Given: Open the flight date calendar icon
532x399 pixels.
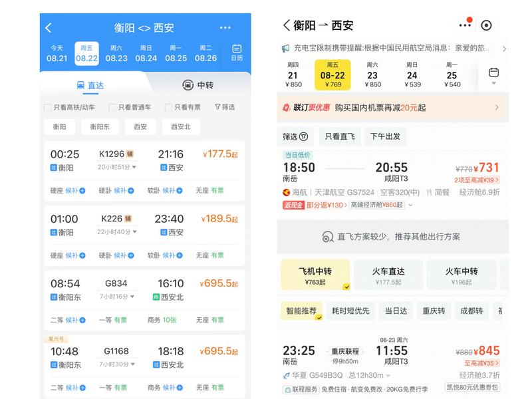Looking at the screenshot, I should tap(493, 72).
